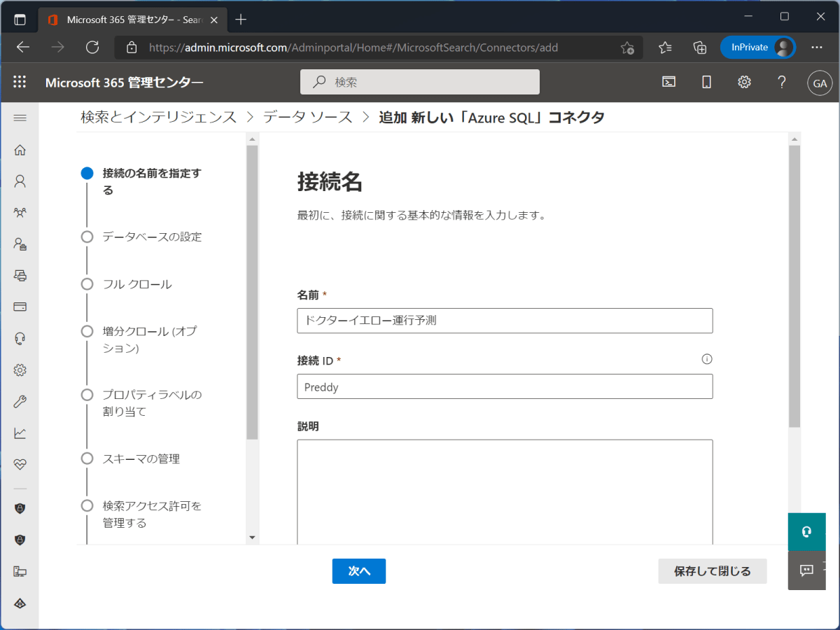Open the browser favorites list icon
The height and width of the screenshot is (630, 840).
(x=665, y=47)
